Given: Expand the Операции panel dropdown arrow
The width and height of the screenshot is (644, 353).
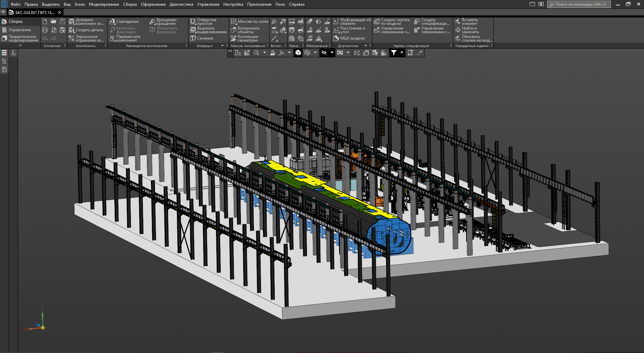Looking at the screenshot, I should pos(222,46).
